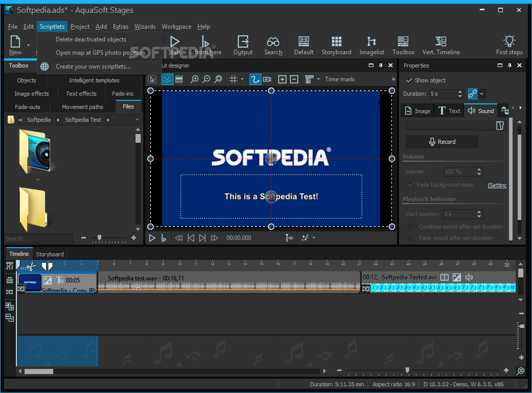Click the timeline marker flags icon
The width and height of the screenshot is (532, 393).
pos(47,266)
